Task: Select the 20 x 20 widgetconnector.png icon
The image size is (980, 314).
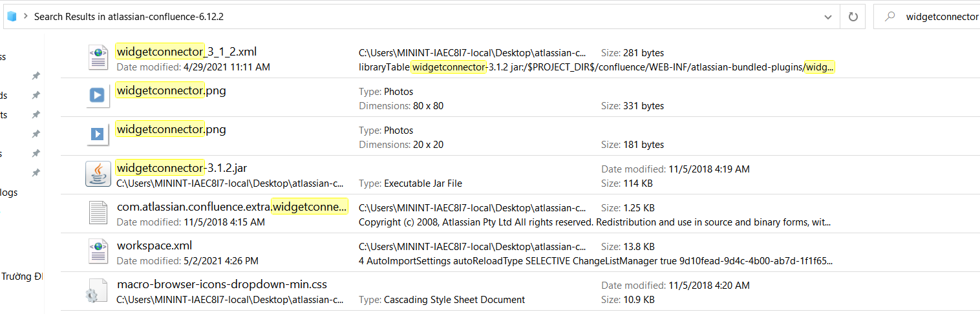Action: (x=98, y=134)
